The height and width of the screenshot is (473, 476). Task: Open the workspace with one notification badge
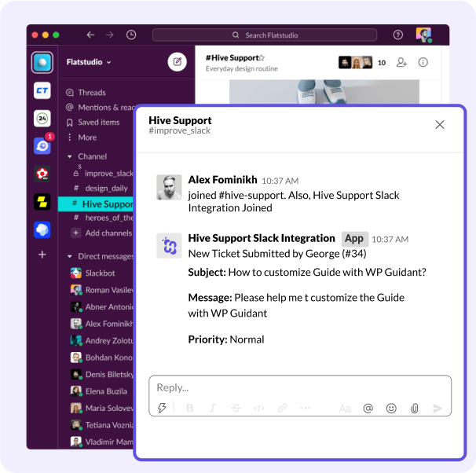42,145
